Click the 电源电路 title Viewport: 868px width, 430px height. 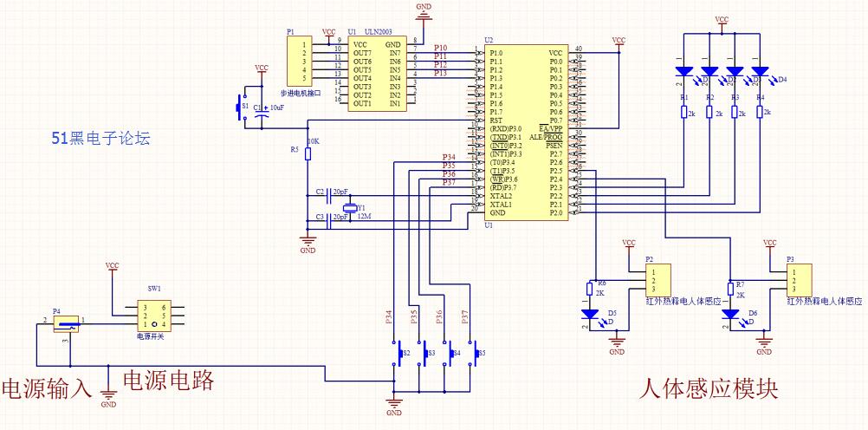168,381
